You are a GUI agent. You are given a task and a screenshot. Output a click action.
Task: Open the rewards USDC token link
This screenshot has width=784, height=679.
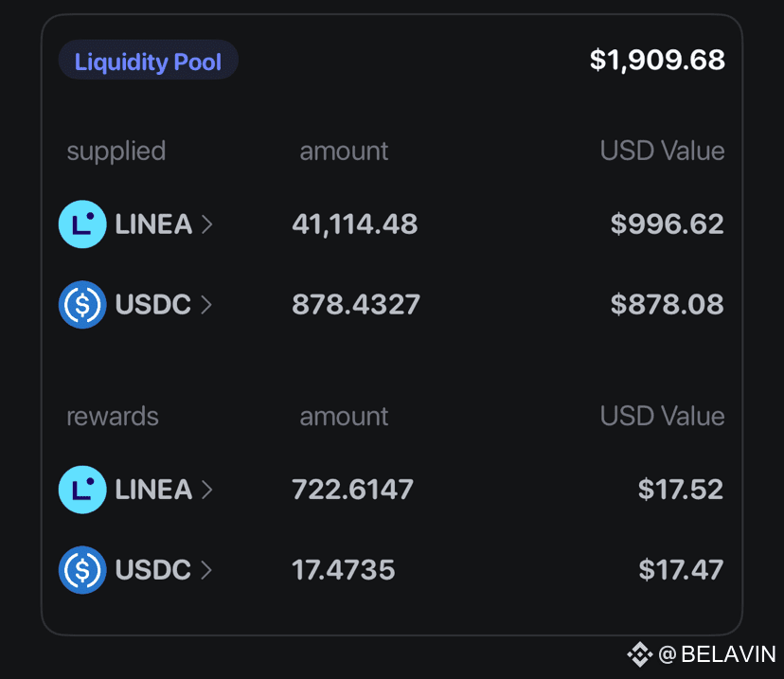tap(153, 570)
